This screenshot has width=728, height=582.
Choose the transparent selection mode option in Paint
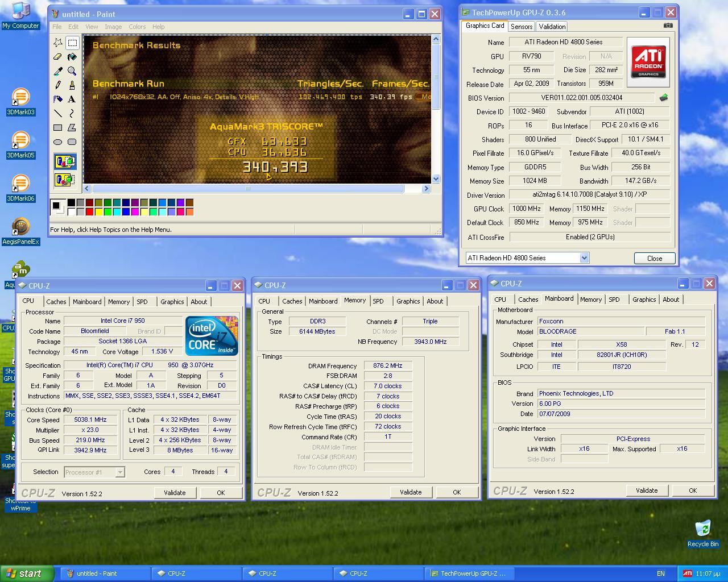click(65, 180)
